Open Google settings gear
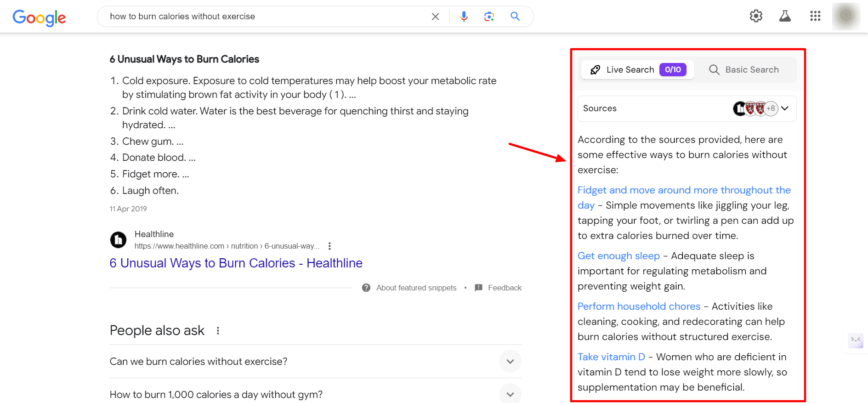868x403 pixels. click(x=756, y=16)
